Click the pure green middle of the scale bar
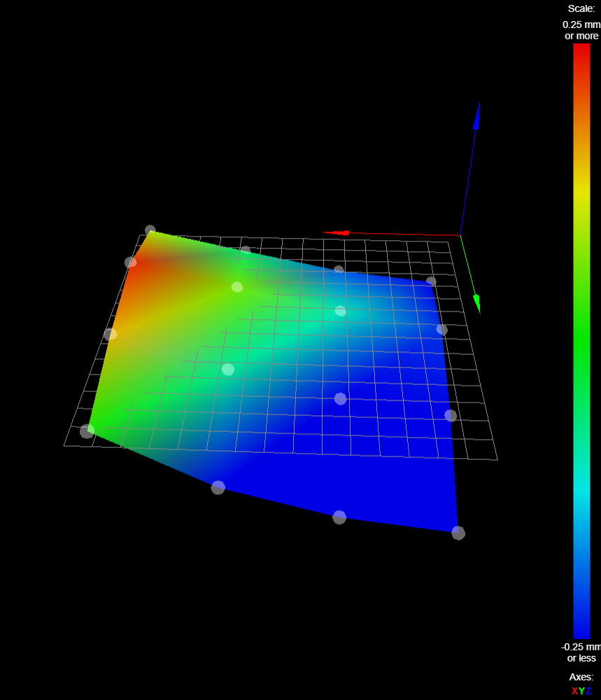601x700 pixels. (x=581, y=343)
